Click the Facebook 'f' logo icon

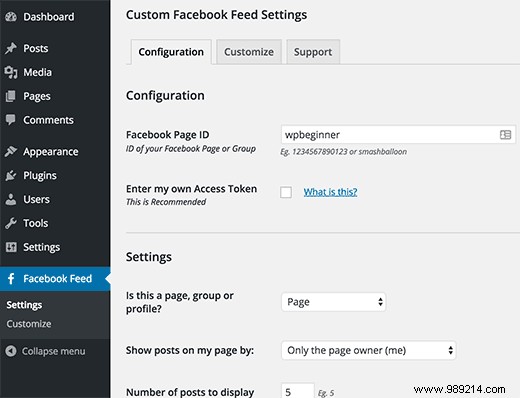point(11,278)
